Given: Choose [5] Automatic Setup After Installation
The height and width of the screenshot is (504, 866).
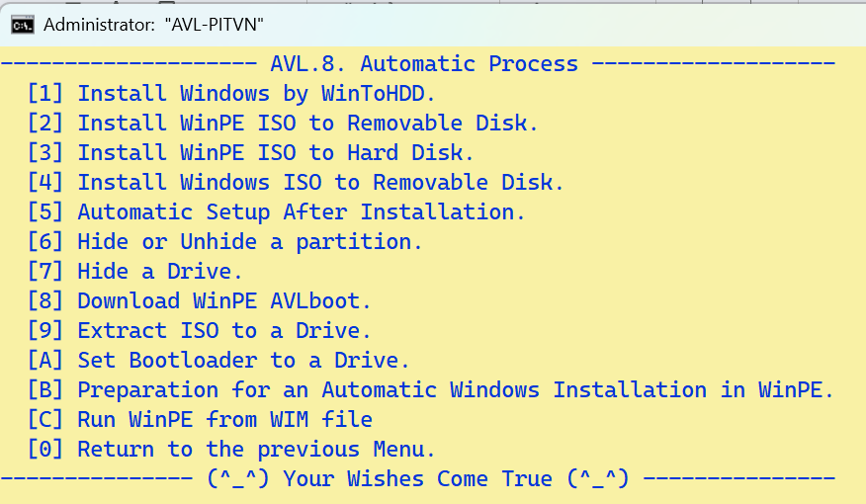Looking at the screenshot, I should click(x=277, y=212).
